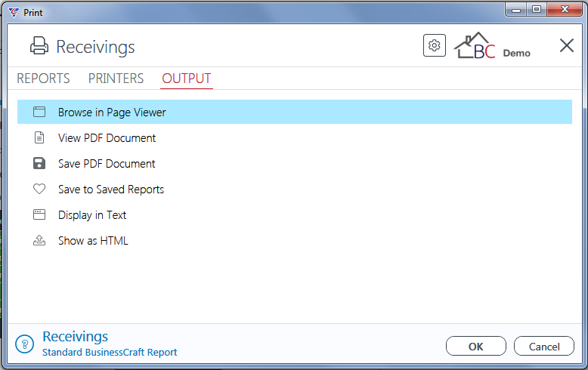The width and height of the screenshot is (588, 370).
Task: Click the help question mark icon
Action: tap(25, 344)
